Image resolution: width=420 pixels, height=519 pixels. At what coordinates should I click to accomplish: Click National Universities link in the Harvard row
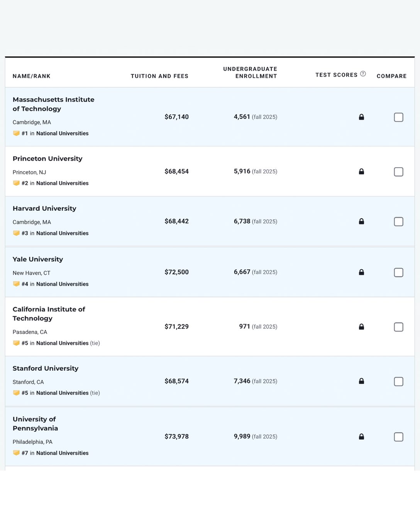tap(62, 233)
